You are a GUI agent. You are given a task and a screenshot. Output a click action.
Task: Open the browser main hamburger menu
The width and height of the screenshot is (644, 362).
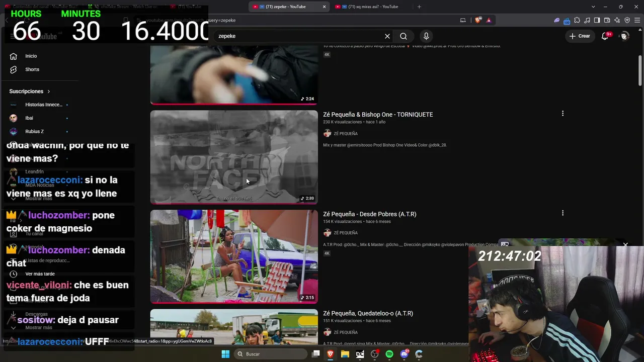tap(637, 20)
